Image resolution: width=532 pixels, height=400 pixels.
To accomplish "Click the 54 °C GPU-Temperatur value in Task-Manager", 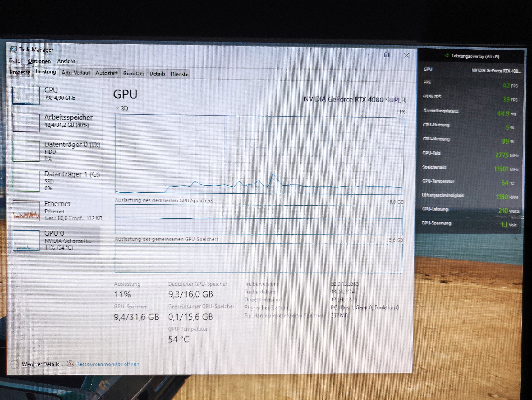I will pos(178,339).
